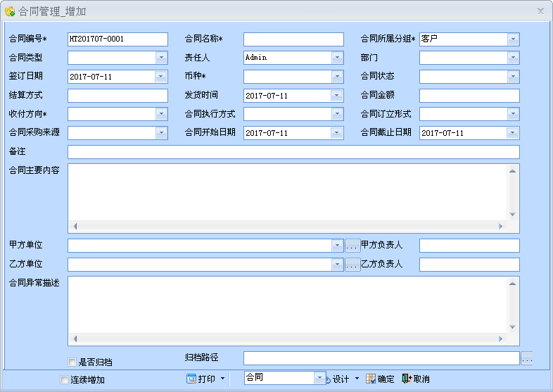553x392 pixels.
Task: Expand the 合同类型 dropdown
Action: tap(161, 58)
